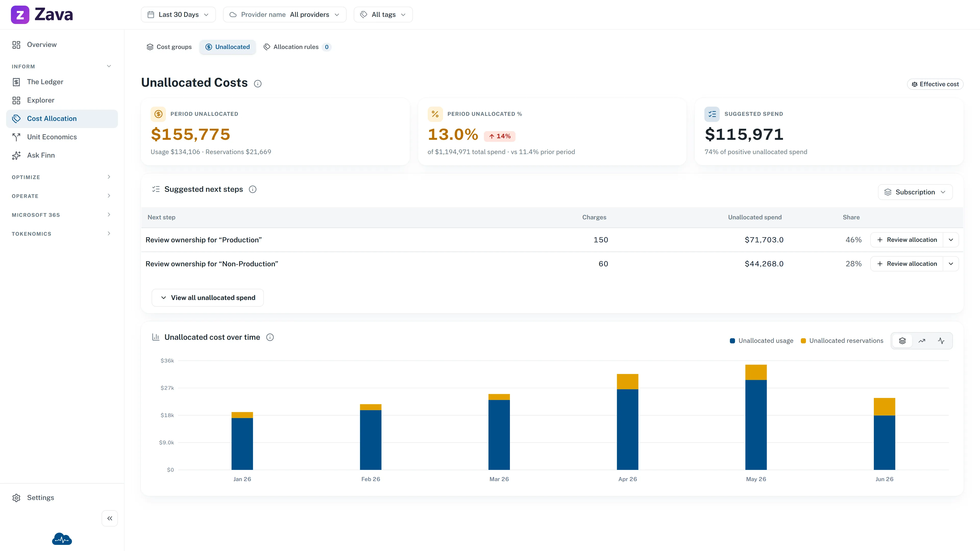Screen dimensions: 980x551
Task: Toggle Unallocated usage legend swatch
Action: point(732,341)
